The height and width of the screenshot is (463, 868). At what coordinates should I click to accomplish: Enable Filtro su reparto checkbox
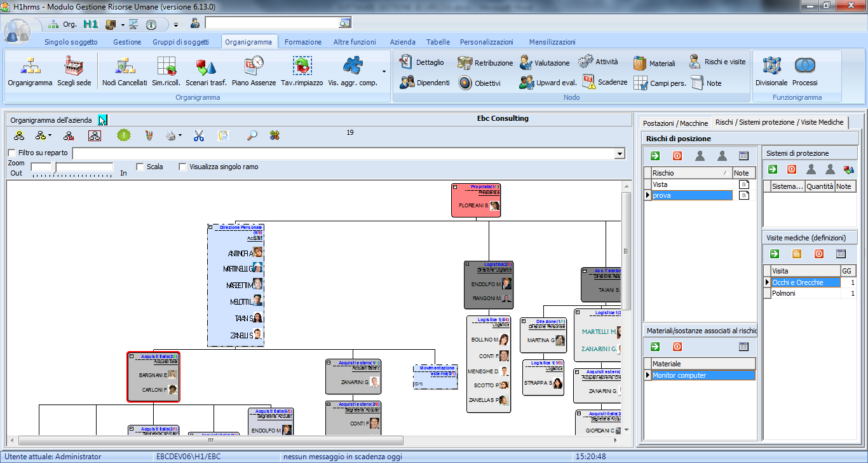[12, 153]
